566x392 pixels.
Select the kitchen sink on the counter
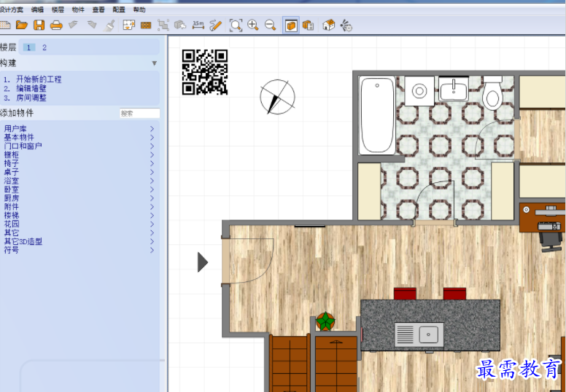click(419, 334)
